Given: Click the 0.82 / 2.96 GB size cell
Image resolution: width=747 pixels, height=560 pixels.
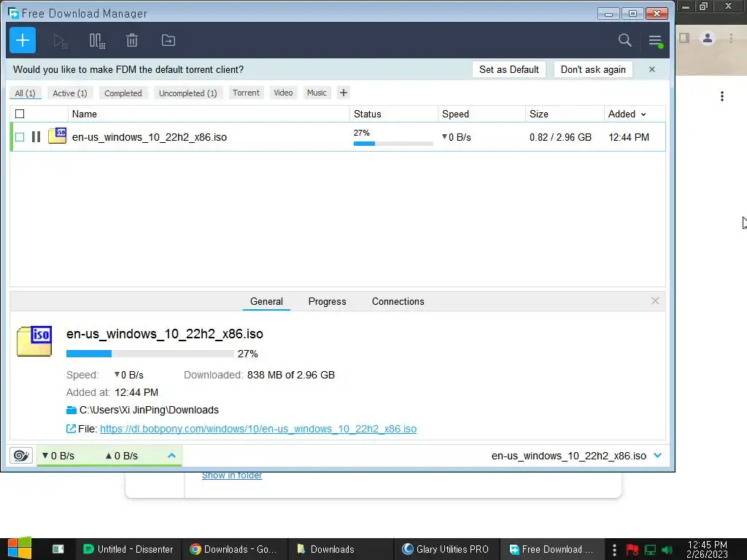Looking at the screenshot, I should pos(560,137).
